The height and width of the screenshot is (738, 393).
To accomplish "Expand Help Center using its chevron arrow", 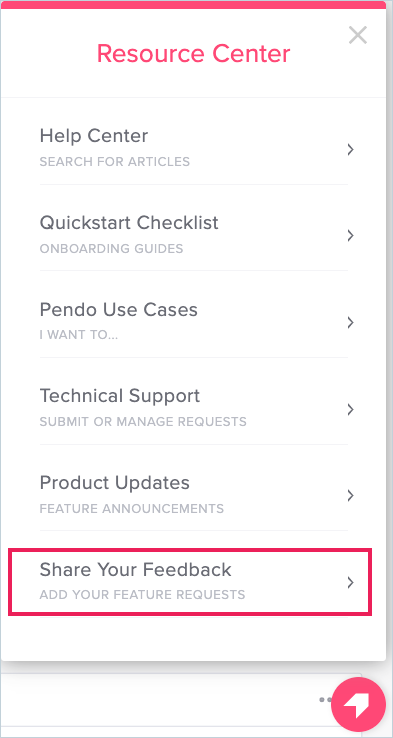I will coord(350,150).
